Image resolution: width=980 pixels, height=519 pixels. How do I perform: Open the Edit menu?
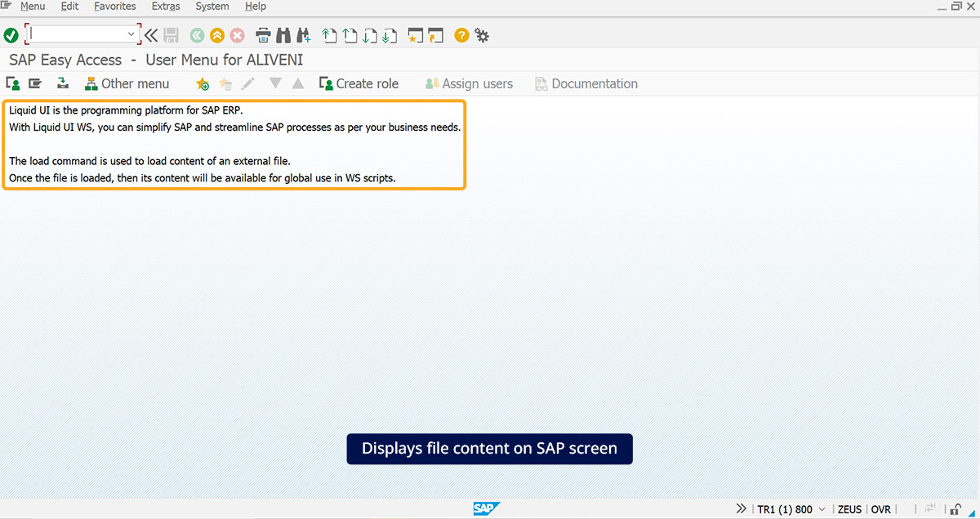coord(69,7)
